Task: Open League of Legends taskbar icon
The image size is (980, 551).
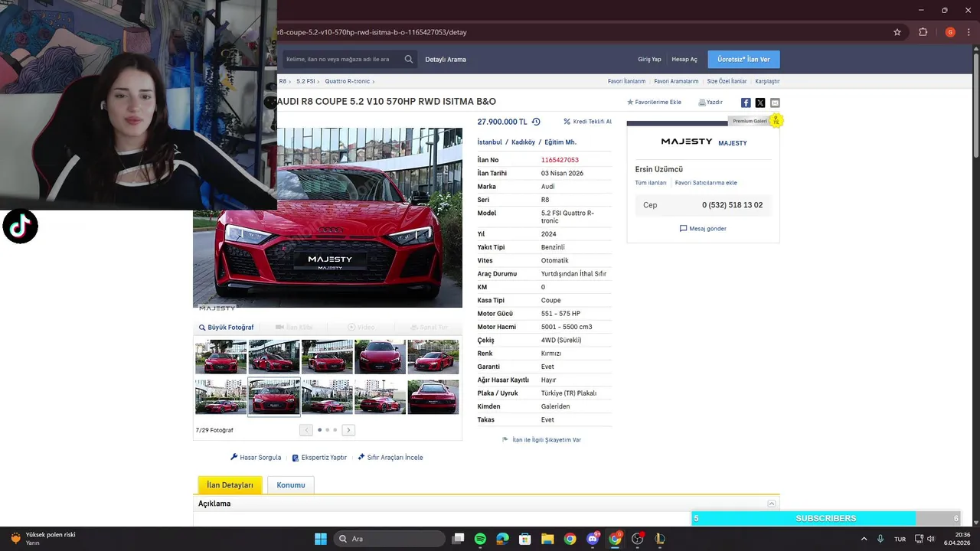Action: pos(660,539)
